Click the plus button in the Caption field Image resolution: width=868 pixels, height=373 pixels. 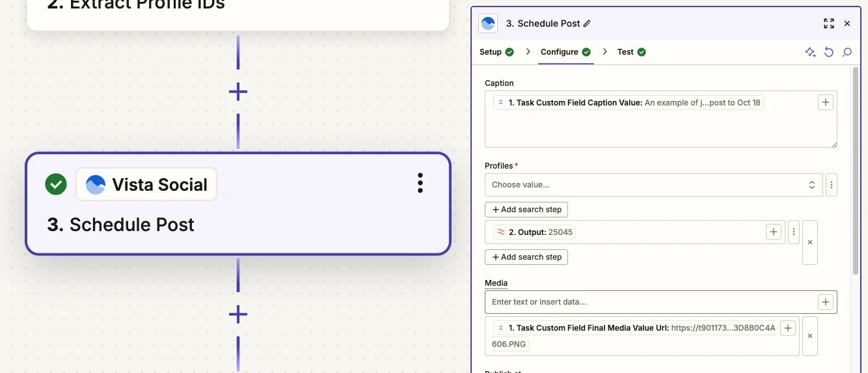coord(825,102)
